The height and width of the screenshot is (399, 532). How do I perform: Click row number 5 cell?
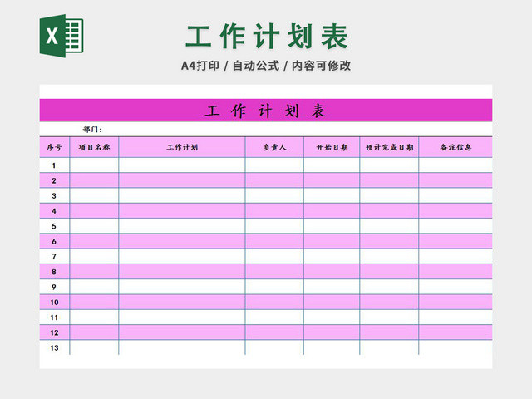click(55, 226)
